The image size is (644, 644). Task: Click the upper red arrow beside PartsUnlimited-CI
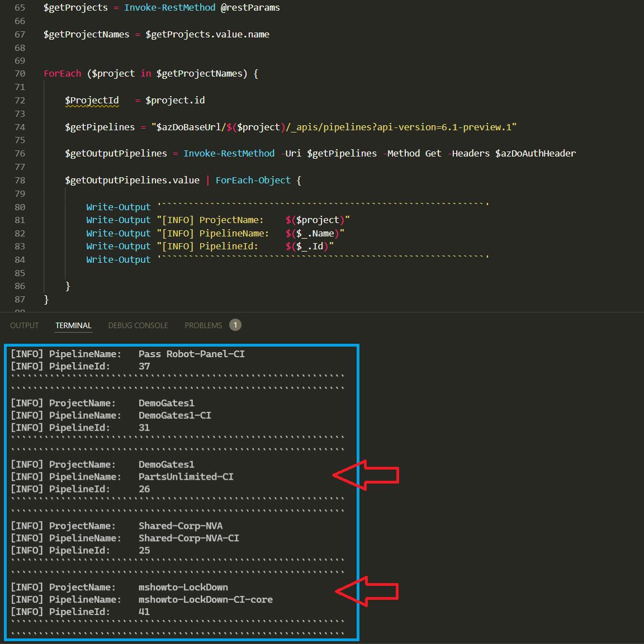[x=366, y=475]
